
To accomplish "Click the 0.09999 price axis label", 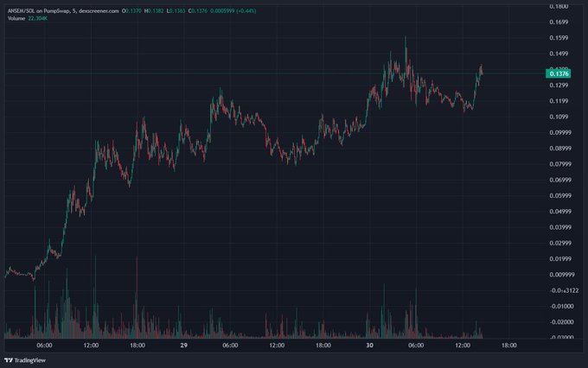I will click(x=560, y=132).
